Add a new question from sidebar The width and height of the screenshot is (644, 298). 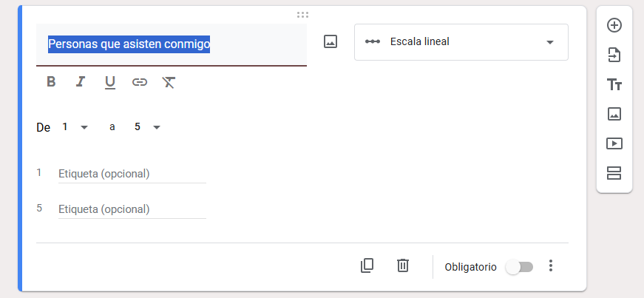point(614,25)
